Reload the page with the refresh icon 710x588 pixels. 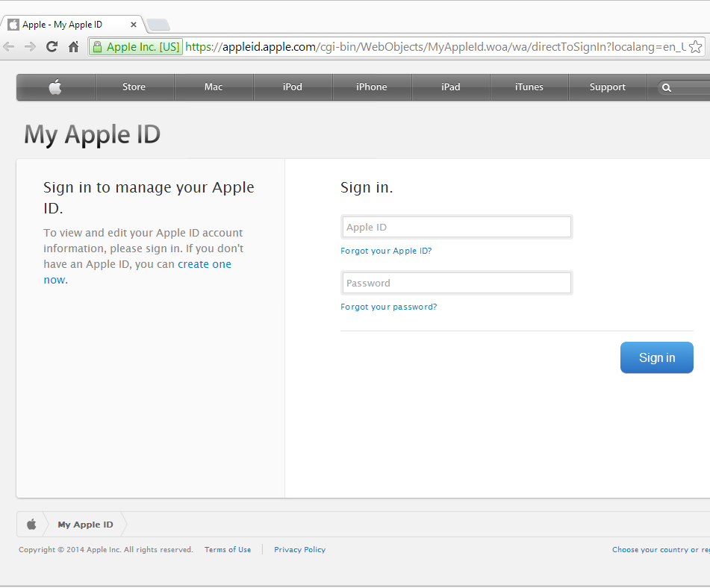tap(52, 46)
